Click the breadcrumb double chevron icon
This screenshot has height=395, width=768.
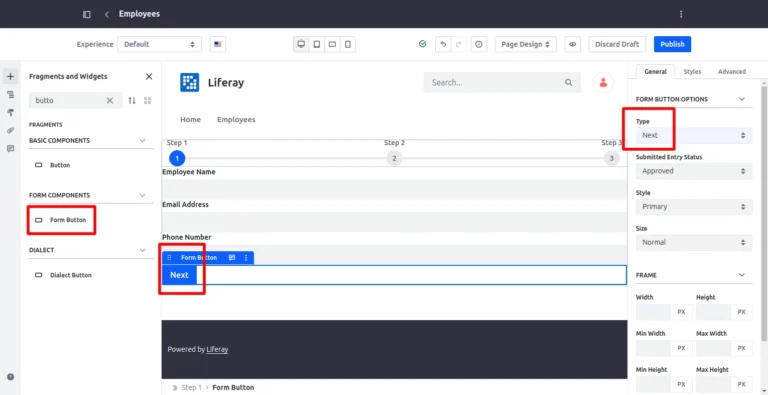175,388
